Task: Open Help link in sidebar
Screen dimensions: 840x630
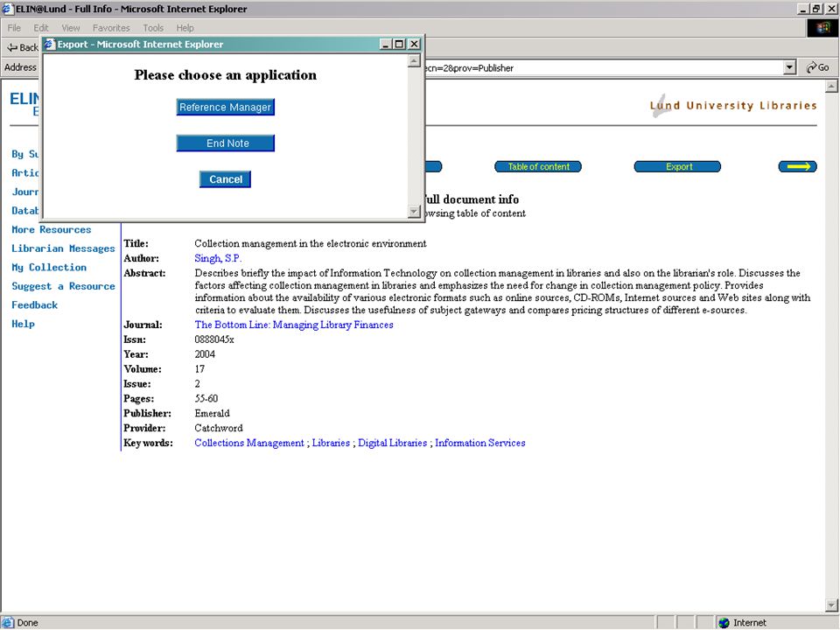Action: point(23,324)
